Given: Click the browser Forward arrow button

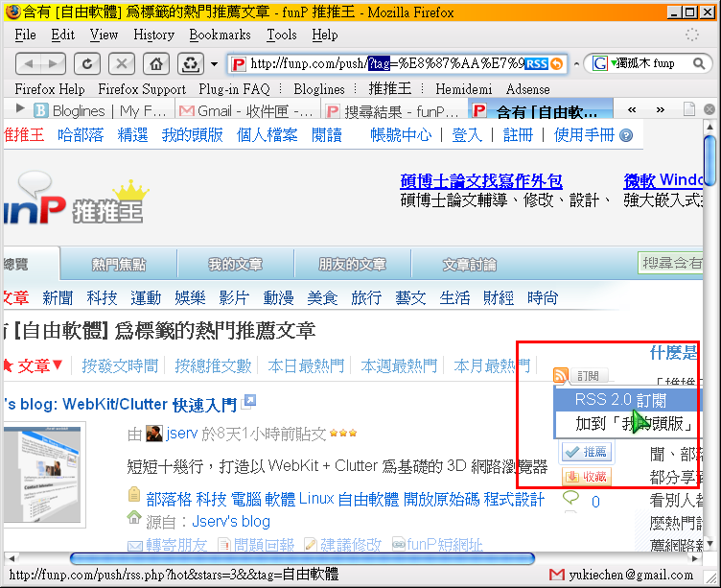Looking at the screenshot, I should click(54, 63).
